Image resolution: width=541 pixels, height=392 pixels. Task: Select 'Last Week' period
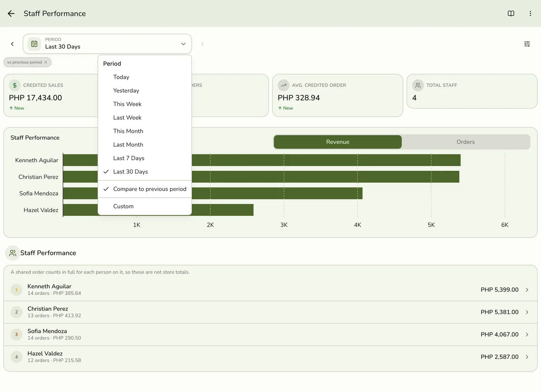[145, 118]
